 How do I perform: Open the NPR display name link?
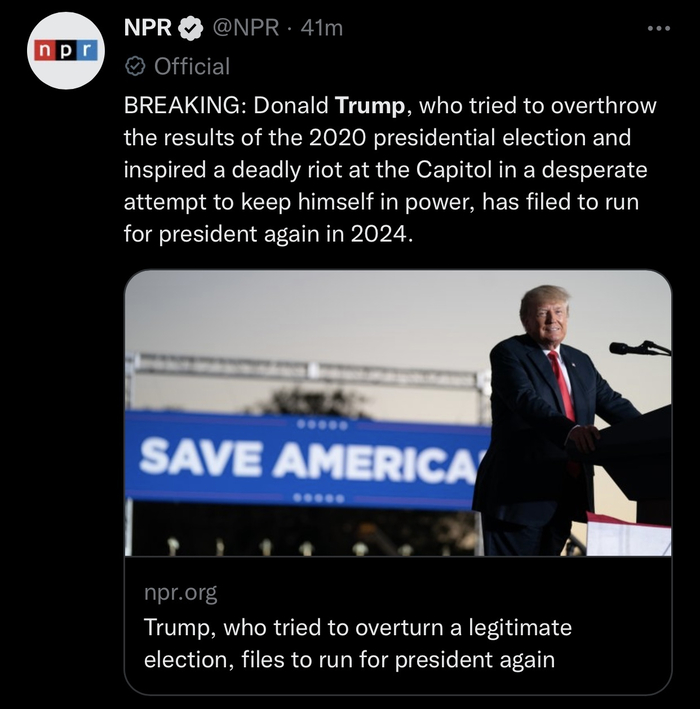147,29
